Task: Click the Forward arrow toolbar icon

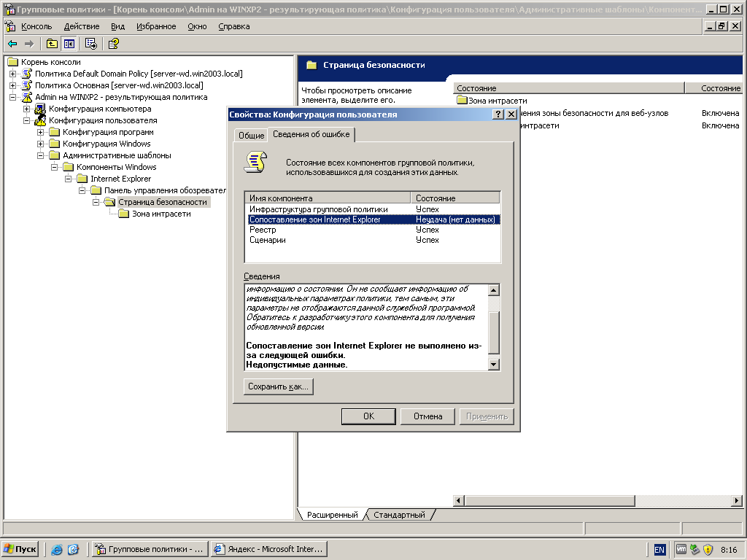Action: click(29, 44)
